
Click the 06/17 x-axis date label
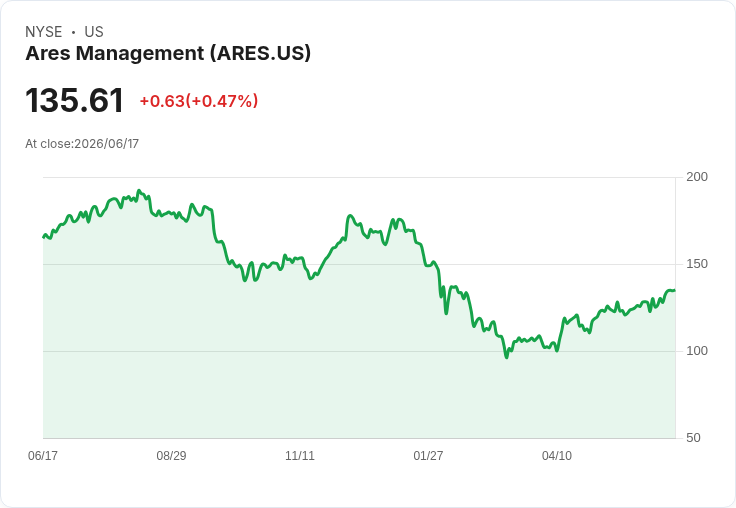[43, 455]
